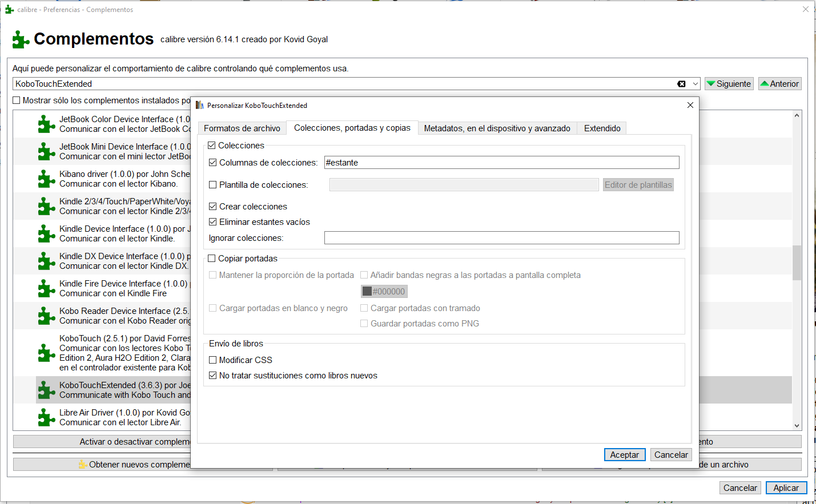The width and height of the screenshot is (816, 504).
Task: Select the Libre Air Driver list row
Action: (414, 417)
